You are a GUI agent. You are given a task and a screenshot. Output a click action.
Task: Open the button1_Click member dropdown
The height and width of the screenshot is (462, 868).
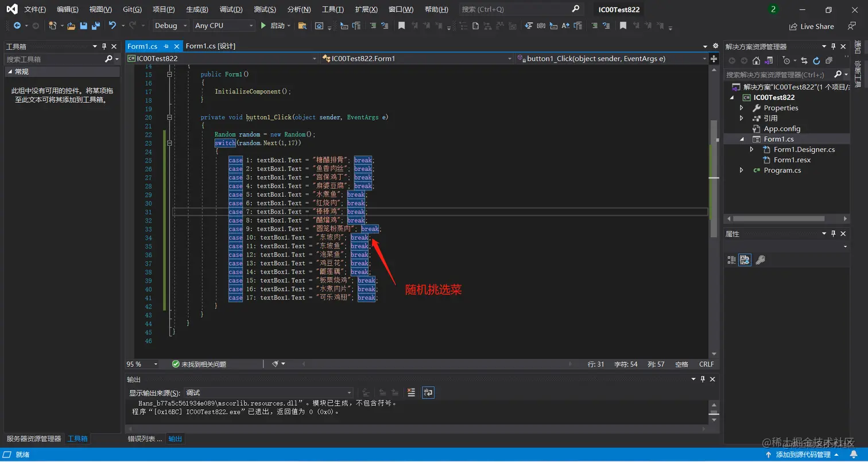[612, 59]
